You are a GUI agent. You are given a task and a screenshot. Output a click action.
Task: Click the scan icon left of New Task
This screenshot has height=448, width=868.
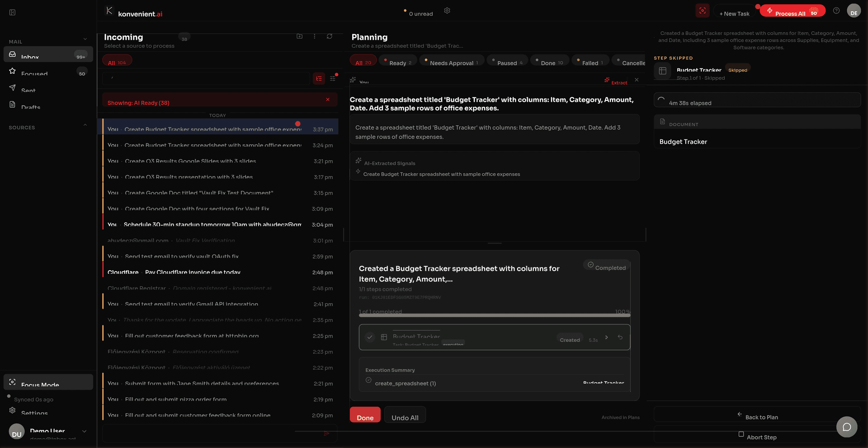click(x=703, y=10)
